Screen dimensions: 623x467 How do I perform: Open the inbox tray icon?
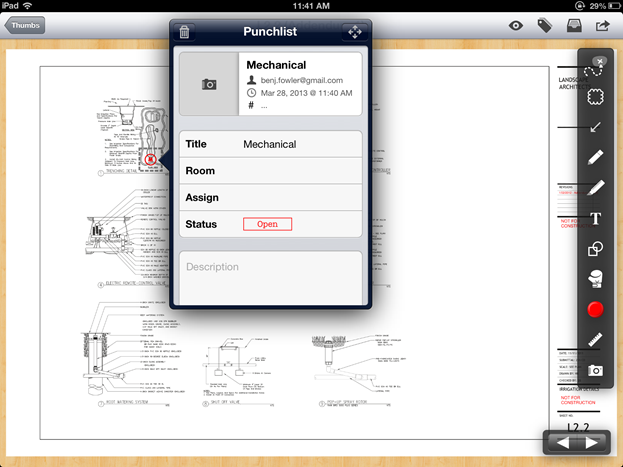click(574, 26)
